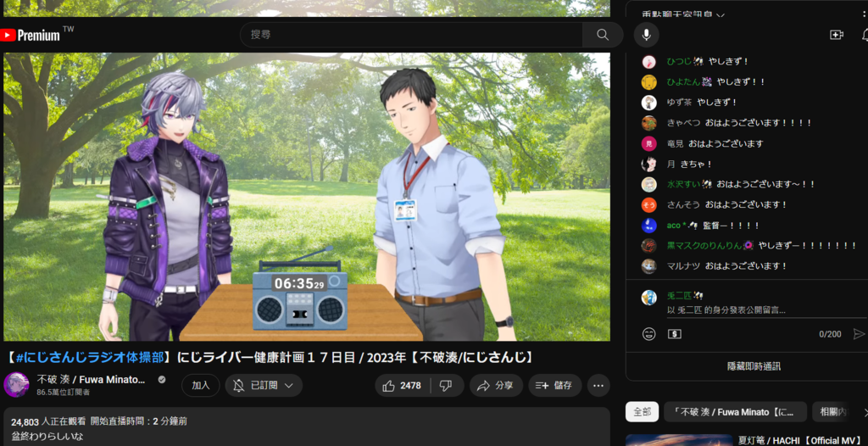The height and width of the screenshot is (446, 868).
Task: Click the live video player
Action: point(307,197)
